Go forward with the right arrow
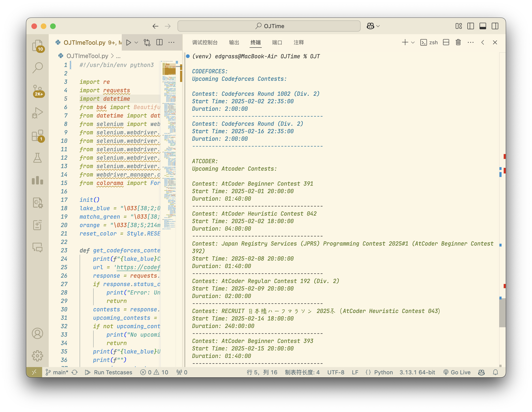The width and height of the screenshot is (532, 412). [168, 26]
